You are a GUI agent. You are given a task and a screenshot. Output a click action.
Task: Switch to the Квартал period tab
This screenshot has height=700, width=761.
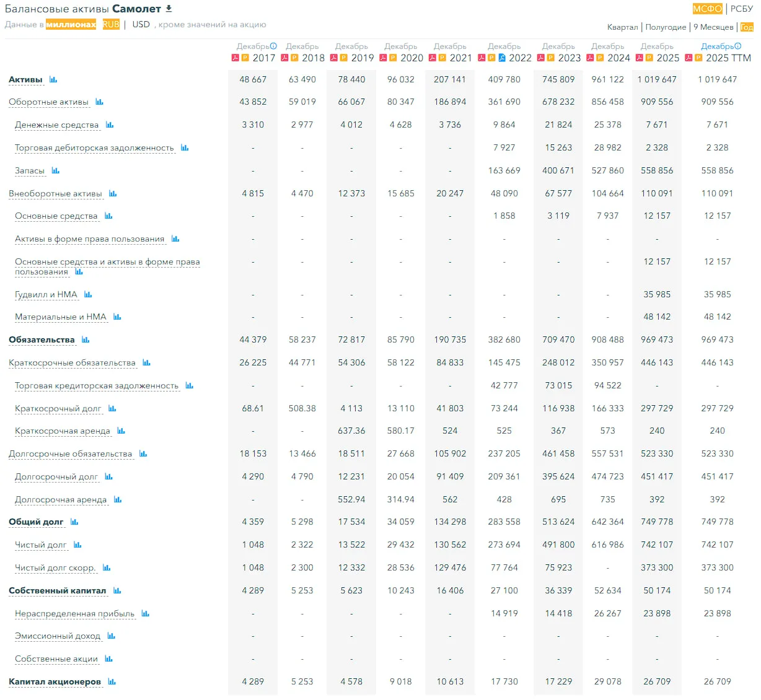[622, 27]
